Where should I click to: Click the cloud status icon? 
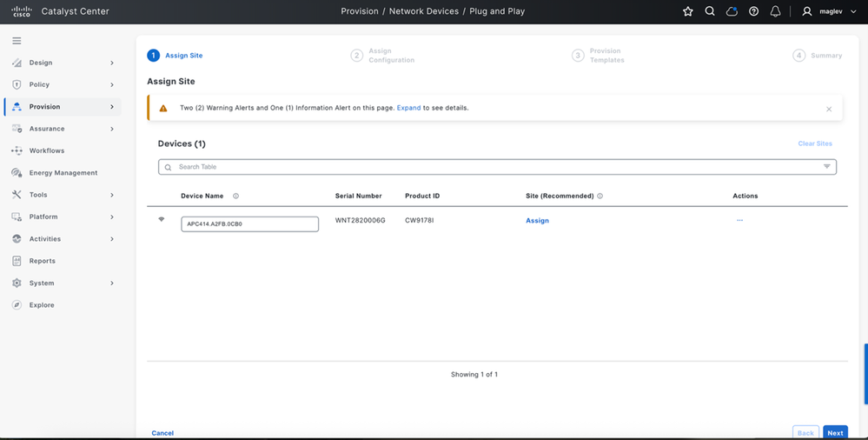click(x=732, y=11)
